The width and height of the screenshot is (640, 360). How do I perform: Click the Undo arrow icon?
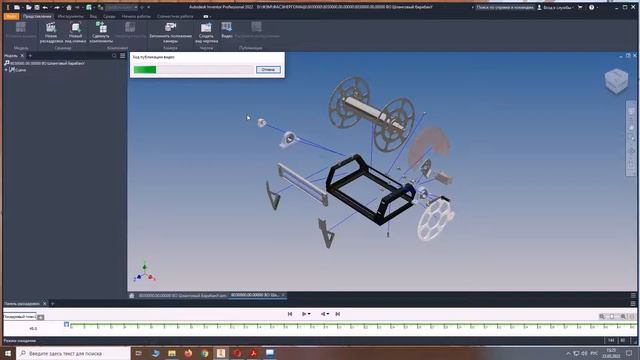45,7
